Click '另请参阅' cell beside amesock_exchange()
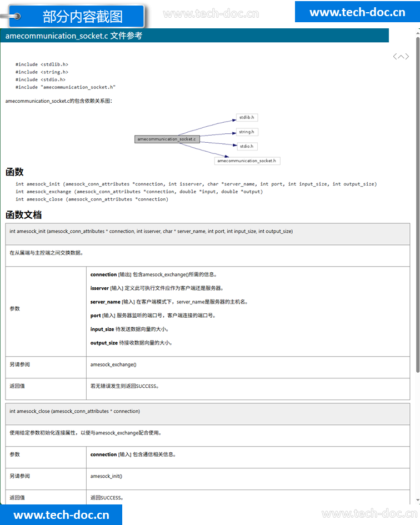420x525 pixels. [x=46, y=367]
